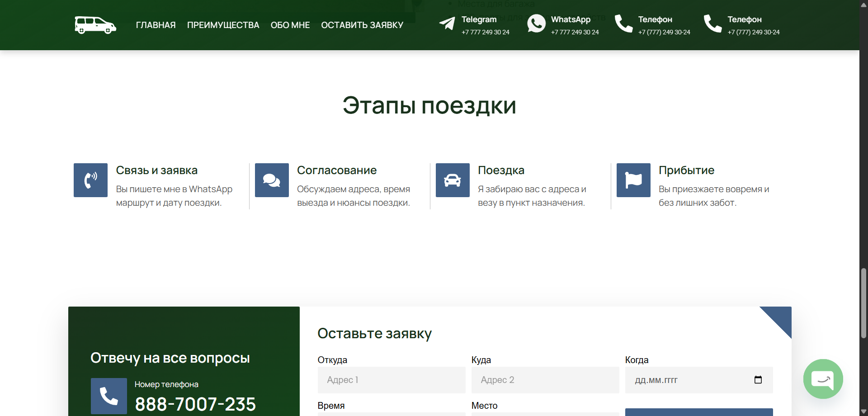Viewport: 868px width, 416px height.
Task: Go to the ГЛАВНАЯ menu item
Action: point(156,25)
